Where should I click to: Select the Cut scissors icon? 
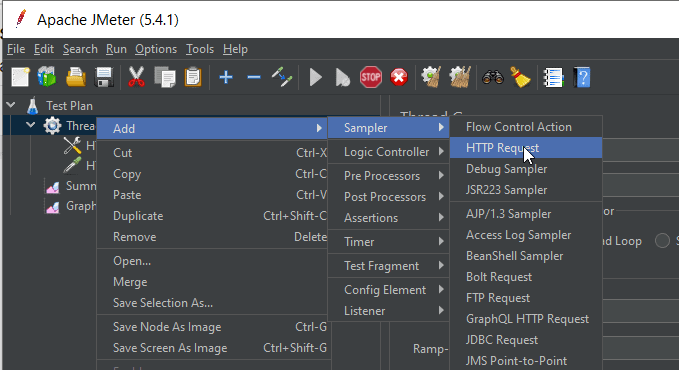tap(136, 78)
